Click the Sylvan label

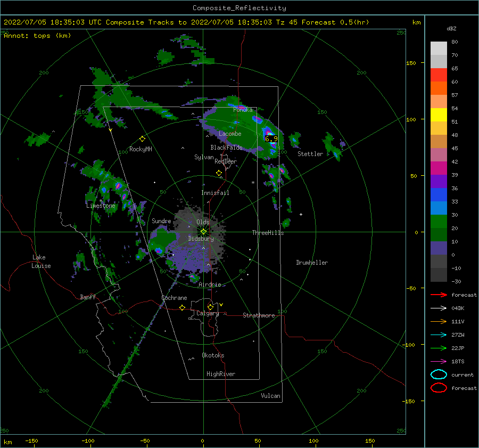(x=204, y=157)
